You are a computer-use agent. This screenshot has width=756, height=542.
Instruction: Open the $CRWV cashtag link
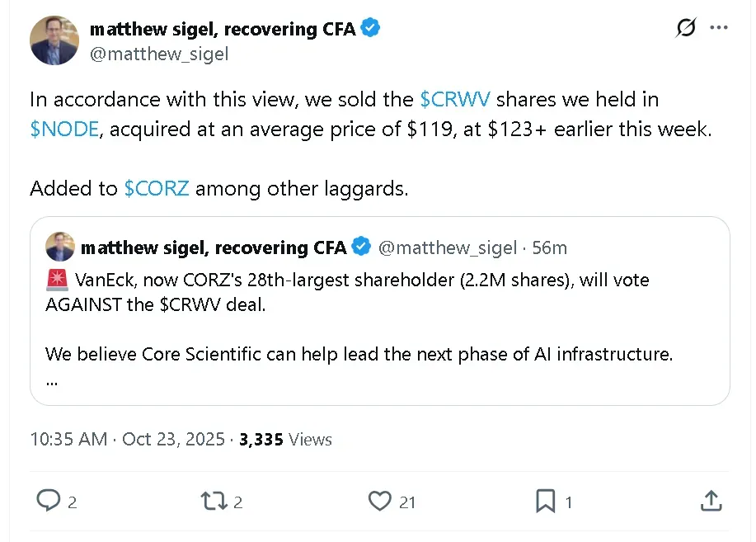coord(455,100)
